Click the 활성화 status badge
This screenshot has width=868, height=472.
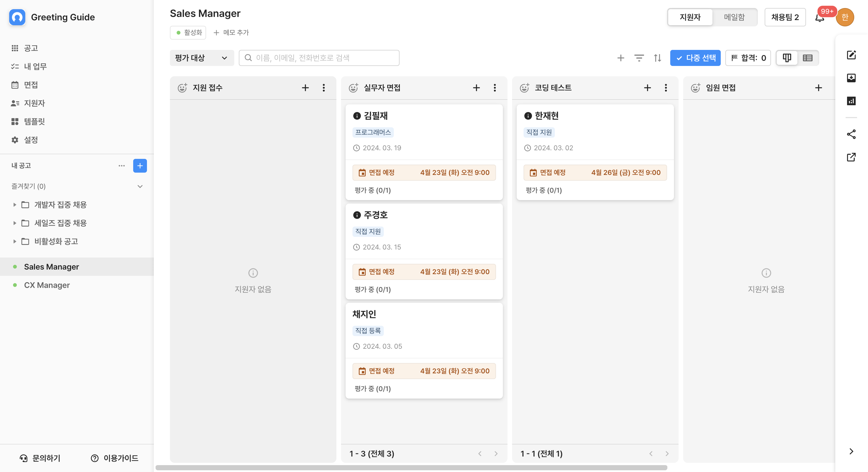188,33
